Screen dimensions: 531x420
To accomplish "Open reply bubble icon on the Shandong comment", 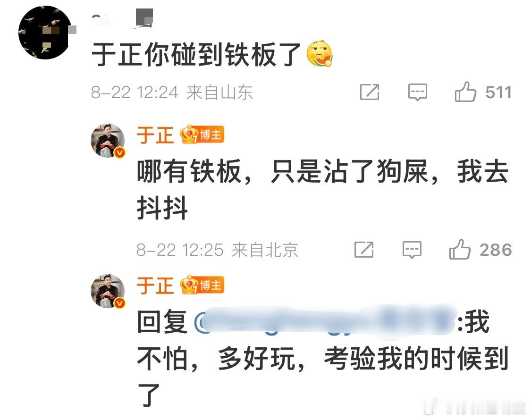I will (418, 92).
